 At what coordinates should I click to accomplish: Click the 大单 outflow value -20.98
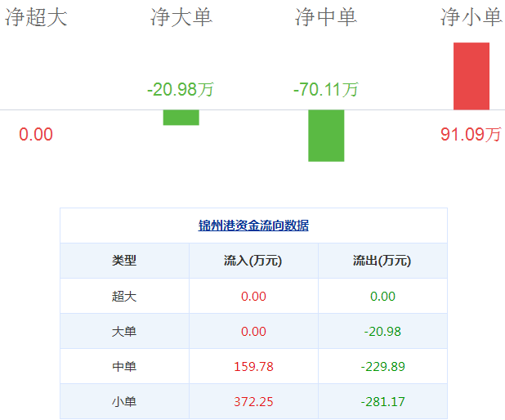pos(382,332)
